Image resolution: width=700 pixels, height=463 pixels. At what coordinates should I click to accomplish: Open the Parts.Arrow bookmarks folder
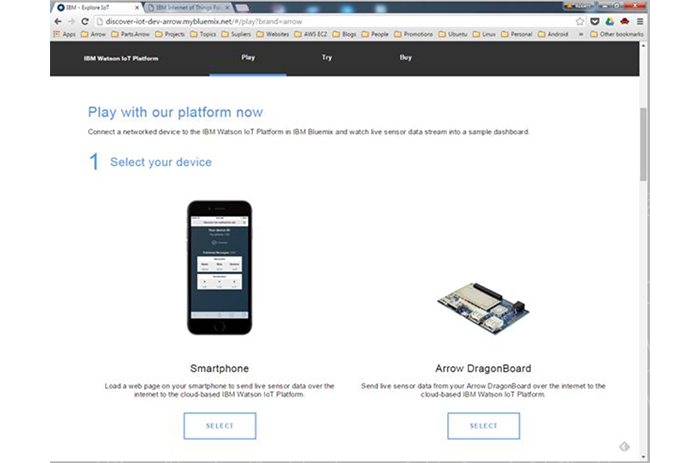click(130, 34)
